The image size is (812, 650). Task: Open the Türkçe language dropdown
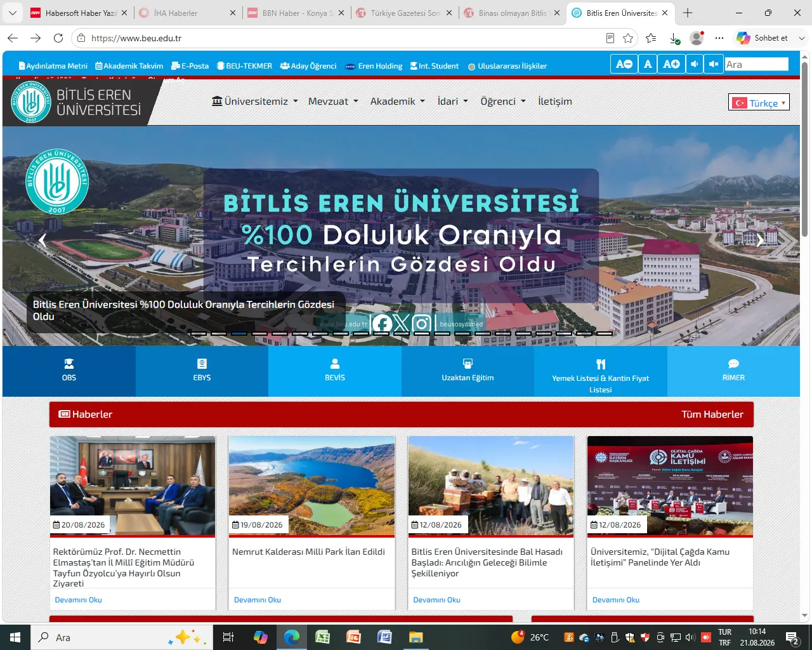coord(759,103)
